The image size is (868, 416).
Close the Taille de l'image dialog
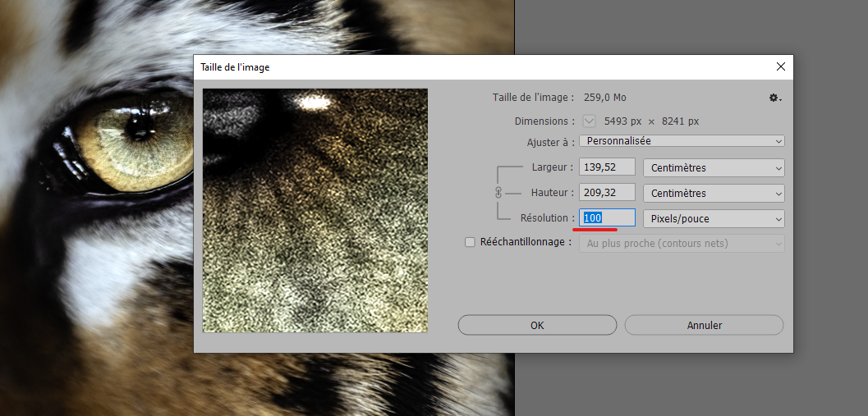click(x=780, y=66)
